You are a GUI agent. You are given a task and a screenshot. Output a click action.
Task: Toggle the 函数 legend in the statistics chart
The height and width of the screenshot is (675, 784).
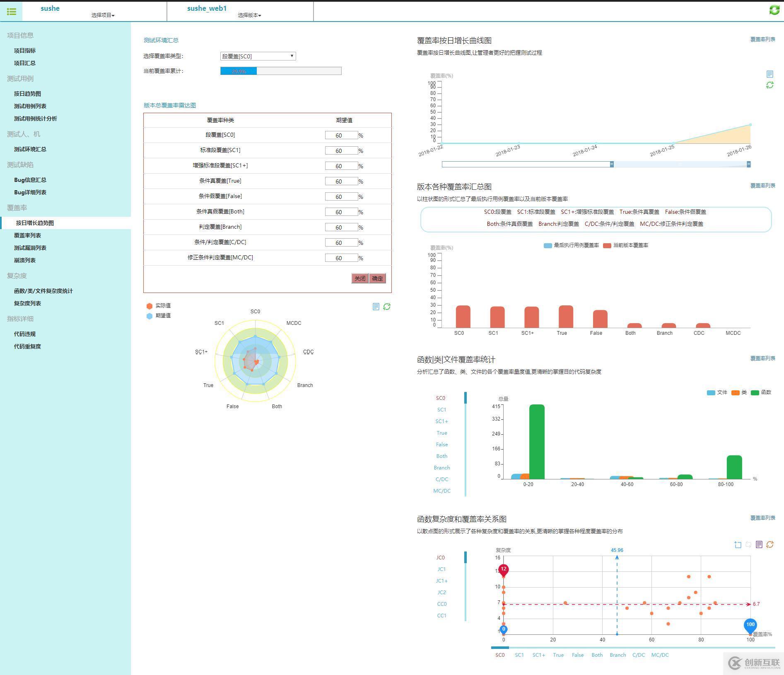[761, 392]
